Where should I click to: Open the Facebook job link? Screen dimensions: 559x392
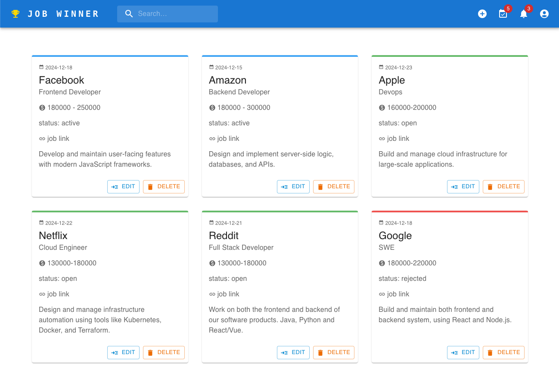(x=54, y=139)
